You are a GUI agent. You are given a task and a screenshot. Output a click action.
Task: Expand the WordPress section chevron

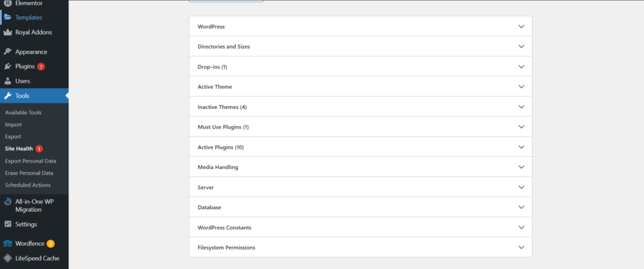[521, 26]
